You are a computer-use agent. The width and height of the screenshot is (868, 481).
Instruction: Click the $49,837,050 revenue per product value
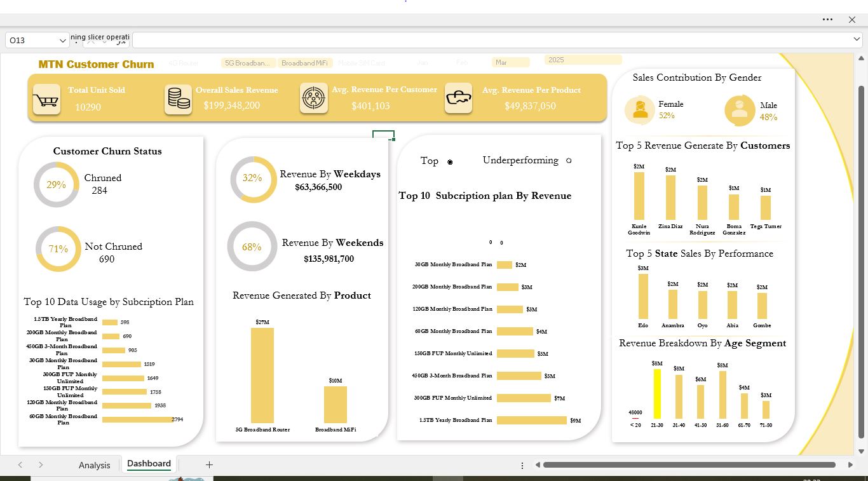[530, 106]
